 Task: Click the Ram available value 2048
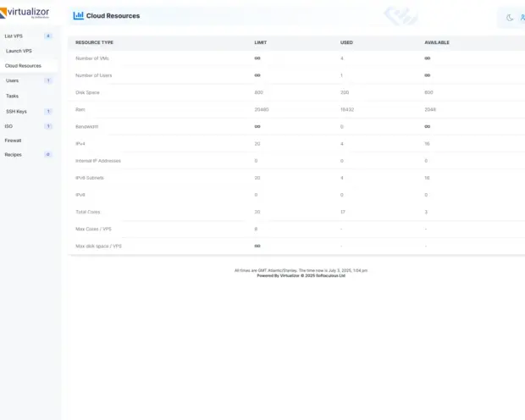point(430,109)
